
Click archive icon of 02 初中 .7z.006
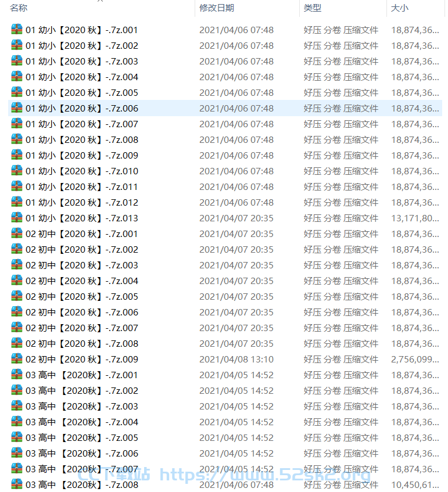17,312
